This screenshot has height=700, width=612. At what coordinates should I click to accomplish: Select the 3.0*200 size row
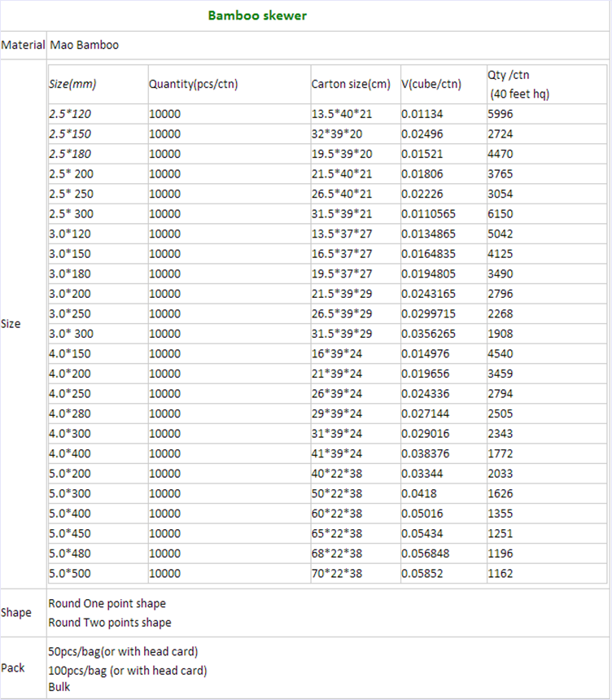click(327, 294)
